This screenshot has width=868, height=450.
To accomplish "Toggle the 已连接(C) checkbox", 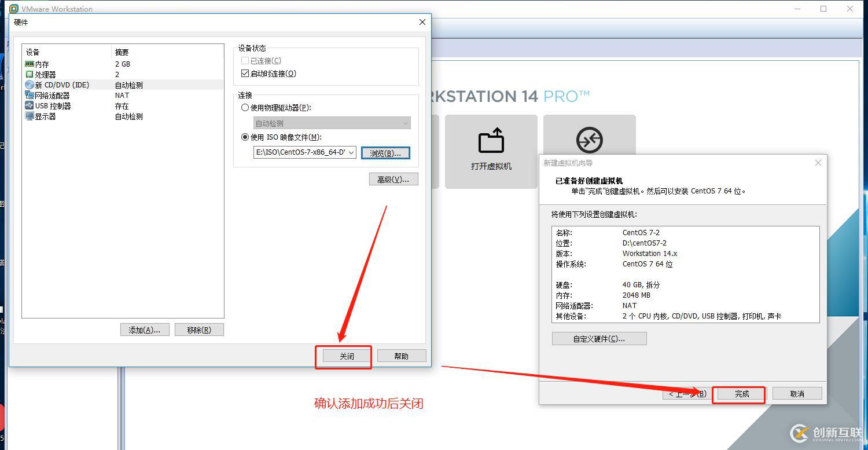I will (245, 61).
